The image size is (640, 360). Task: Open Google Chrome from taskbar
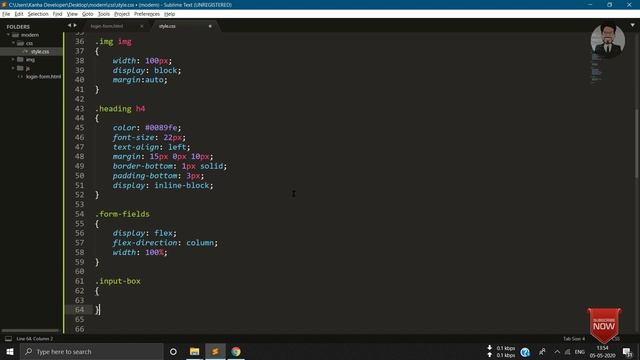[x=236, y=351]
